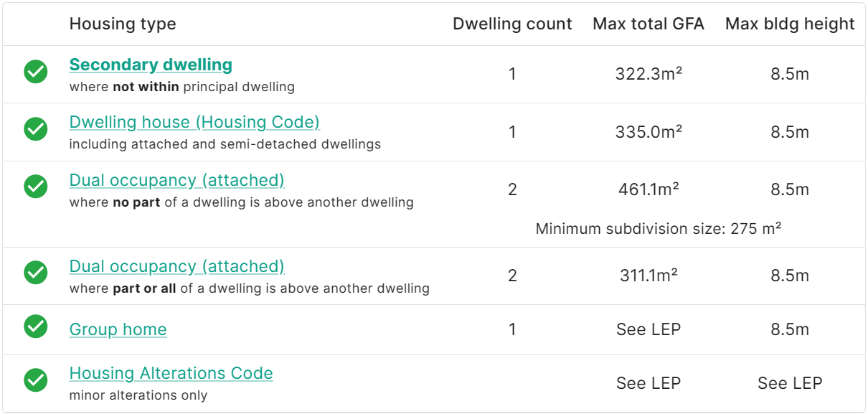
Task: Select the checkmark next to first Dual occupancy
Action: tap(35, 187)
